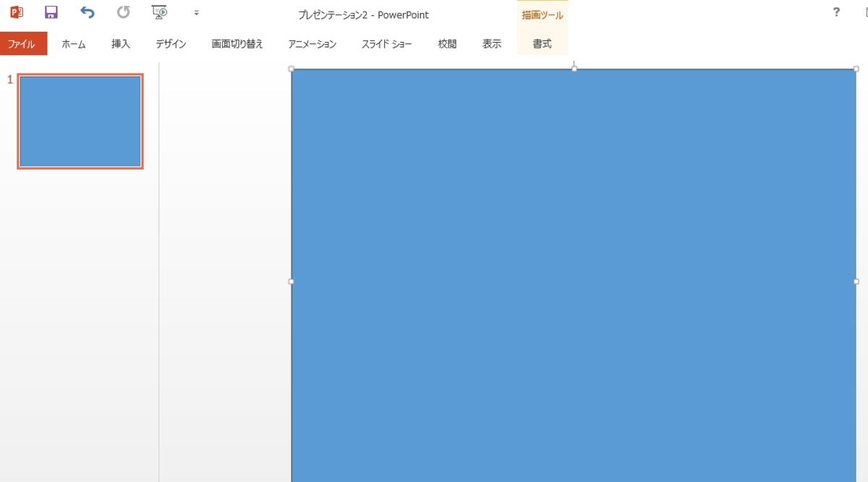
Task: Expand Quick Access Toolbar customize arrow
Action: click(196, 12)
